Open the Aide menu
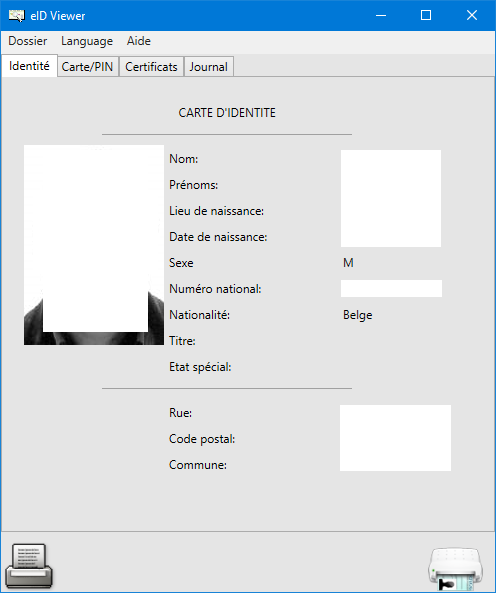Image resolution: width=496 pixels, height=593 pixels. (139, 41)
